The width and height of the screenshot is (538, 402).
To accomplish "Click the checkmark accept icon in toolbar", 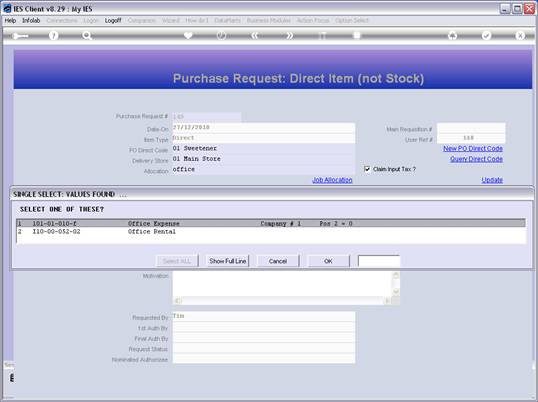I will pyautogui.click(x=486, y=35).
